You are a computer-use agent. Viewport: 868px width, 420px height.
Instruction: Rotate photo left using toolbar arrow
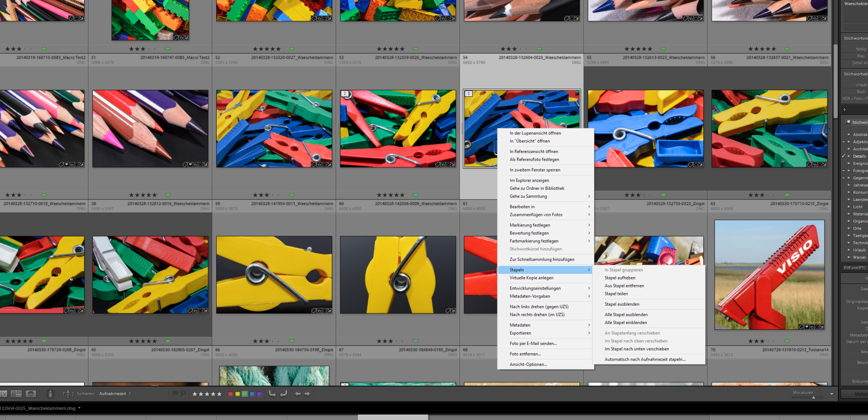click(272, 394)
